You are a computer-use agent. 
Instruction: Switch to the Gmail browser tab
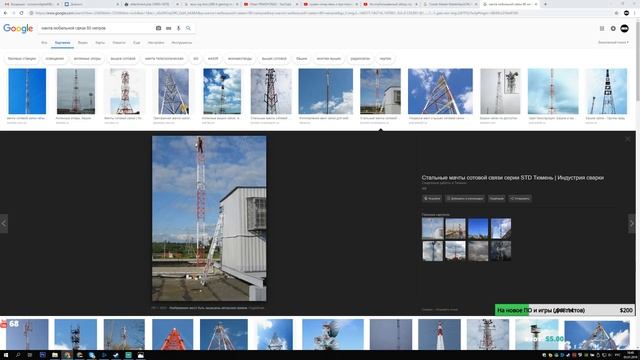coord(31,4)
